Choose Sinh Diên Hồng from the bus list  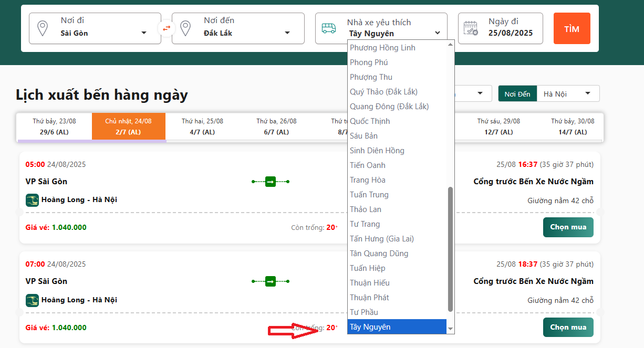pos(397,151)
